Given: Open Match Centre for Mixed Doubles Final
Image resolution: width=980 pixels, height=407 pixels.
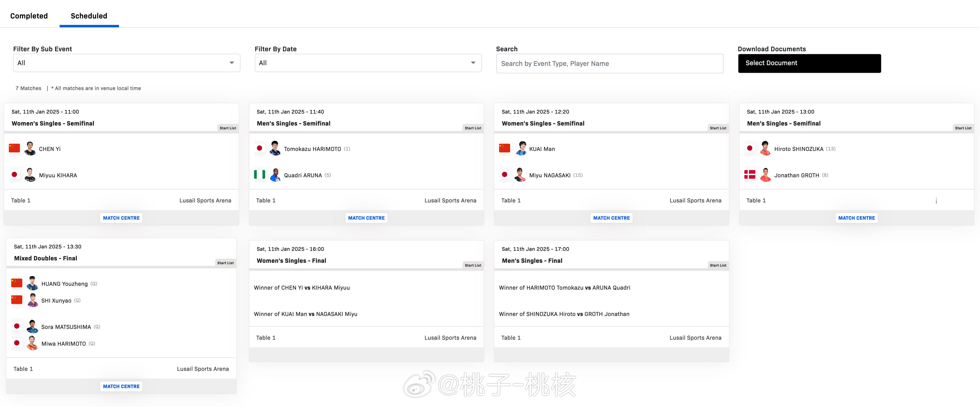Looking at the screenshot, I should pos(121,386).
